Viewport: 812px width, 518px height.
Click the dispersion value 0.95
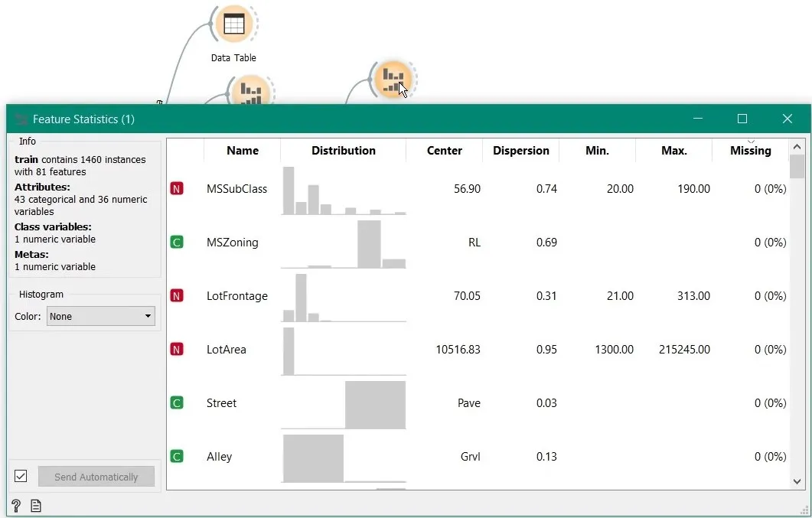pyautogui.click(x=547, y=350)
